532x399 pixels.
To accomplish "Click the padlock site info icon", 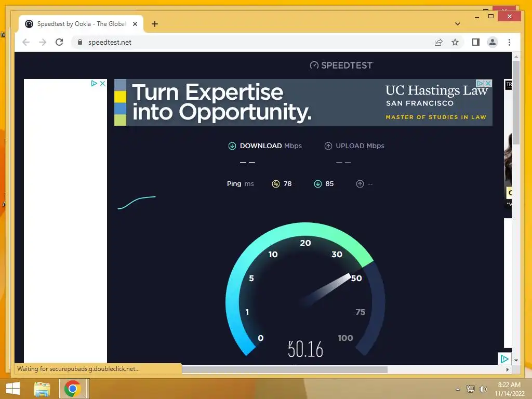I will [x=80, y=42].
